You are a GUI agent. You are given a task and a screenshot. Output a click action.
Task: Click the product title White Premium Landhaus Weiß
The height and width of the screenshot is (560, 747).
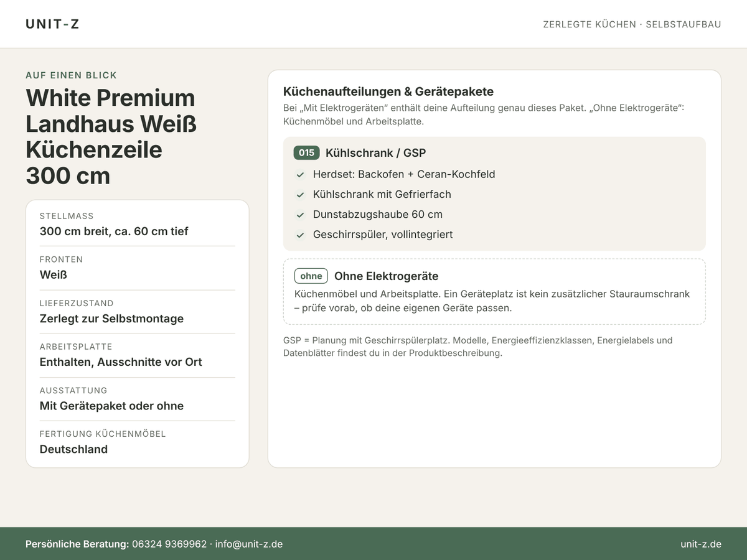[x=111, y=137]
